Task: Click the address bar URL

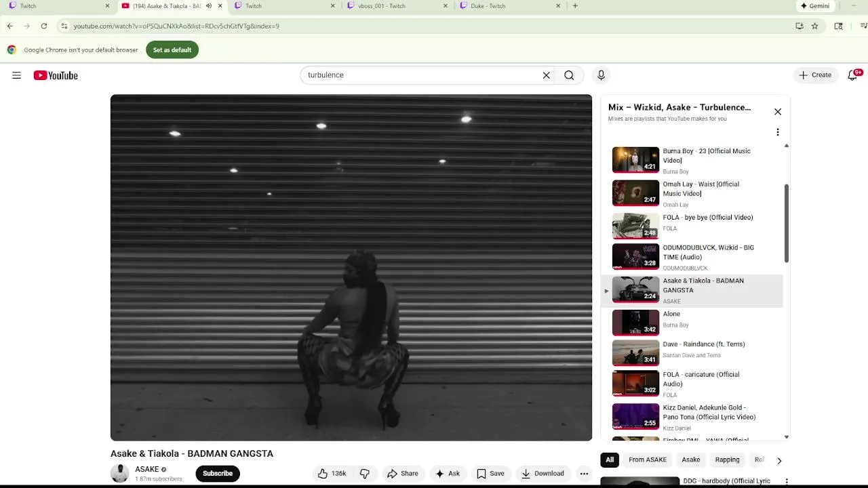Action: [x=176, y=26]
